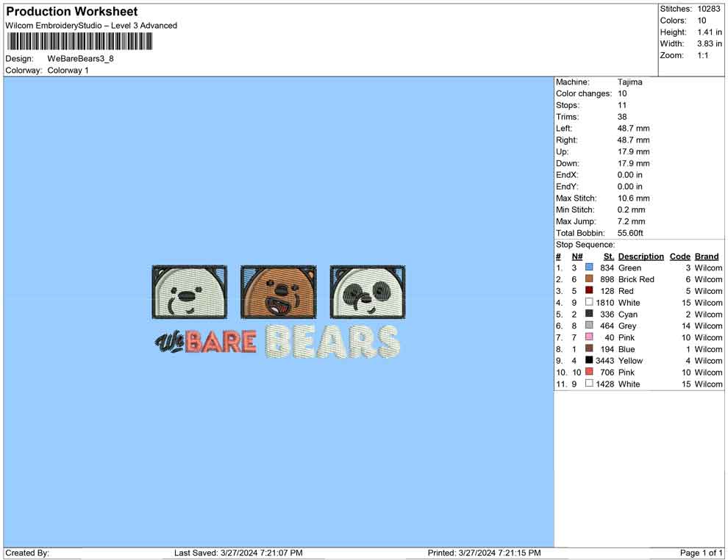Click the red 'BARE' stitched lettering

221,342
